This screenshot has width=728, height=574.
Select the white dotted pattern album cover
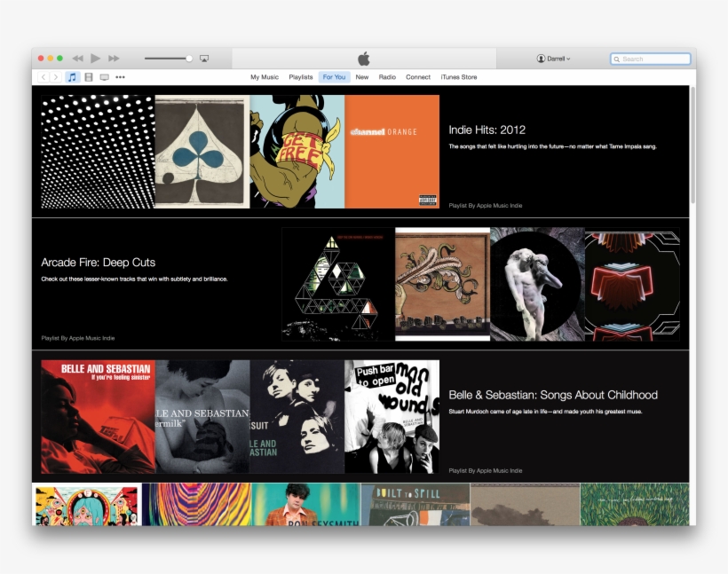point(98,152)
